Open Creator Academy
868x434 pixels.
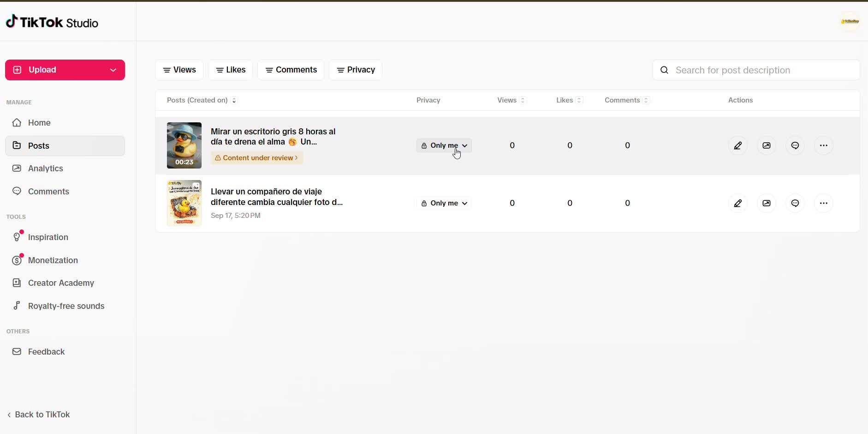[65, 283]
